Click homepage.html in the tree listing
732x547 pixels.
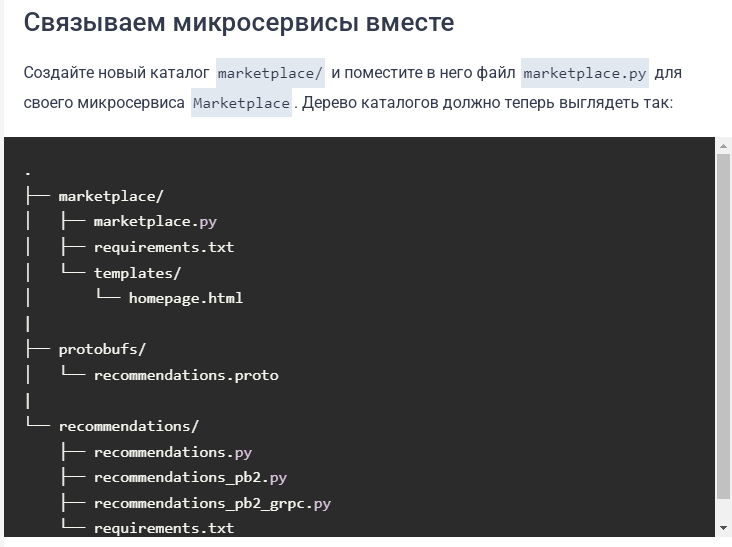pyautogui.click(x=185, y=298)
